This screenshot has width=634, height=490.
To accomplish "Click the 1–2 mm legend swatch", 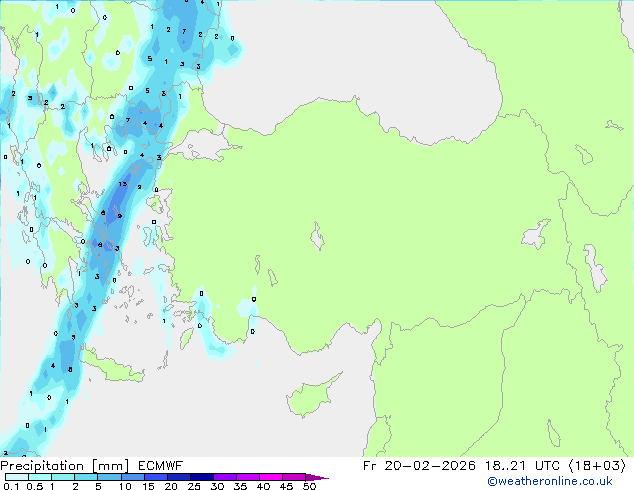I will pos(63,477).
